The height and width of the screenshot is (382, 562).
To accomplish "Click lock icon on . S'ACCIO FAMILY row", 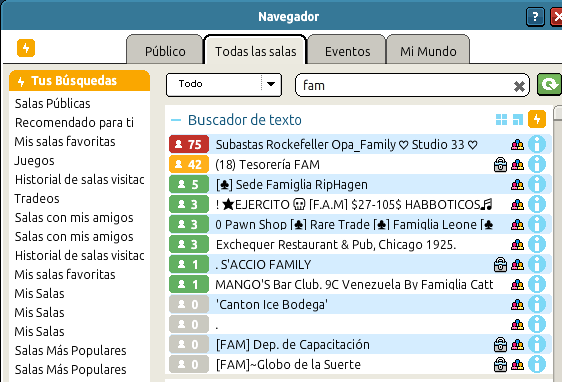I will pyautogui.click(x=500, y=264).
